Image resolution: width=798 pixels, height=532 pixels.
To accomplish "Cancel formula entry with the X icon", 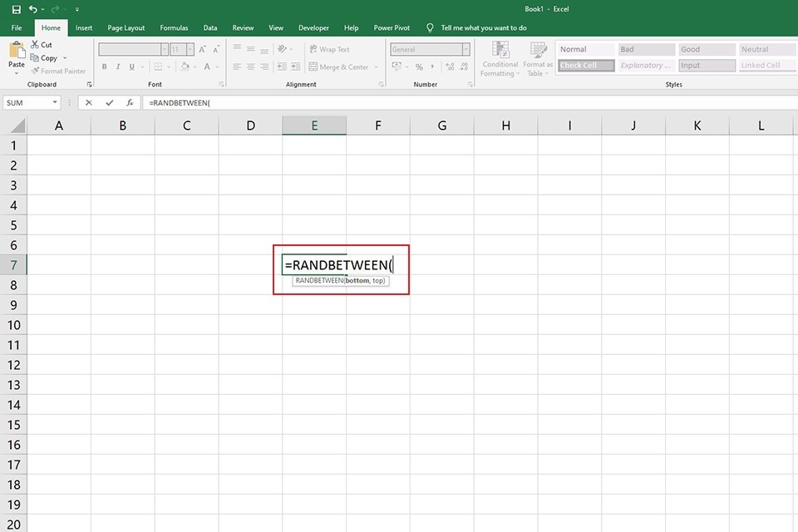I will [x=89, y=103].
